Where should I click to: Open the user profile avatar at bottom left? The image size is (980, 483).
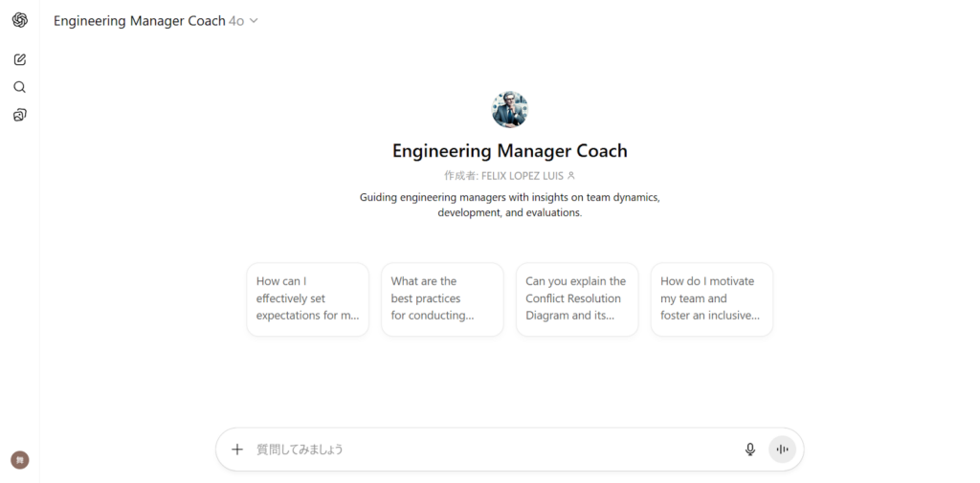pos(20,460)
